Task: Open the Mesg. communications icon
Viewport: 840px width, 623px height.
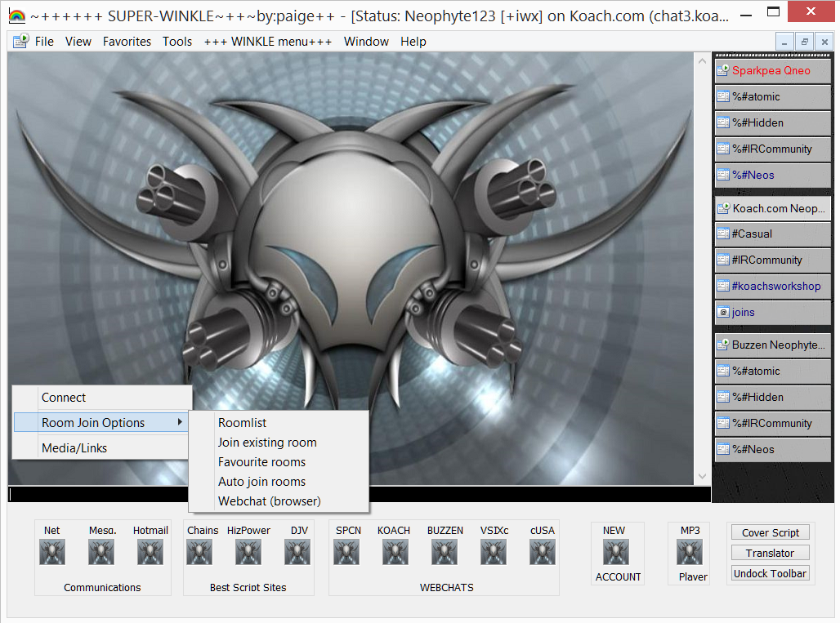Action: point(101,553)
